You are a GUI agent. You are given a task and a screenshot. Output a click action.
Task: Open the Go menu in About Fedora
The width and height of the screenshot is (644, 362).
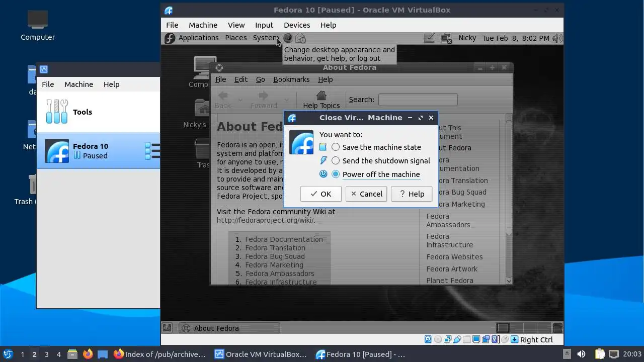tap(260, 79)
